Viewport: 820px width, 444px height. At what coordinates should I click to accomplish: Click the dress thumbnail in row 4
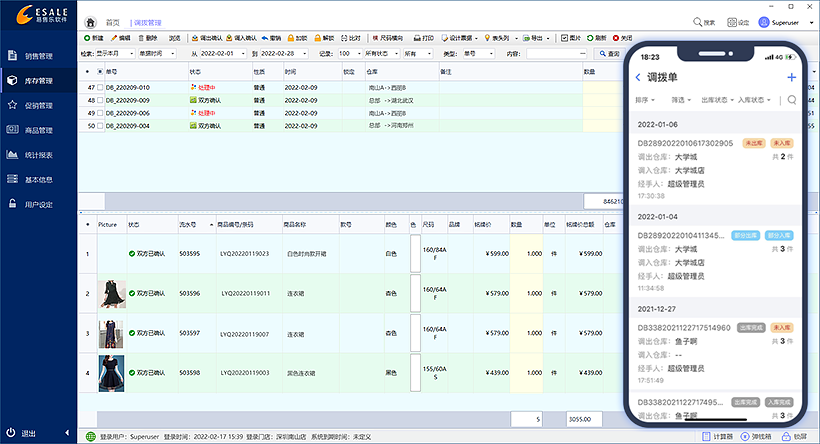pyautogui.click(x=110, y=373)
